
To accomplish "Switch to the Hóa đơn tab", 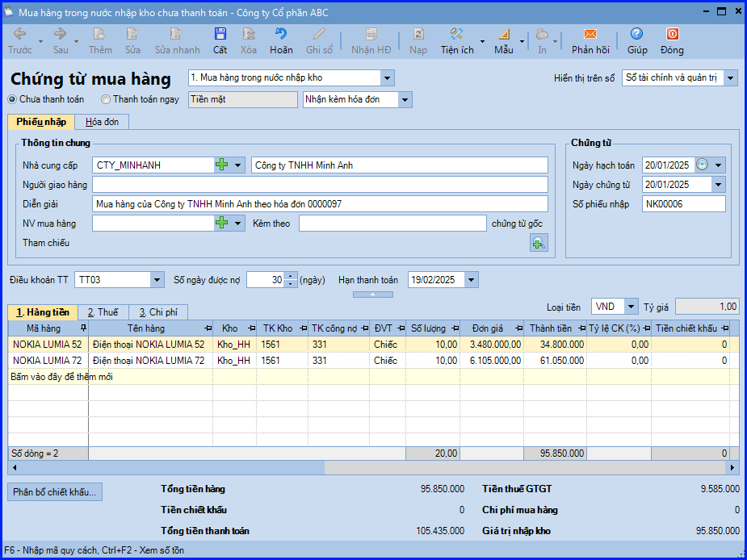I will pyautogui.click(x=101, y=122).
